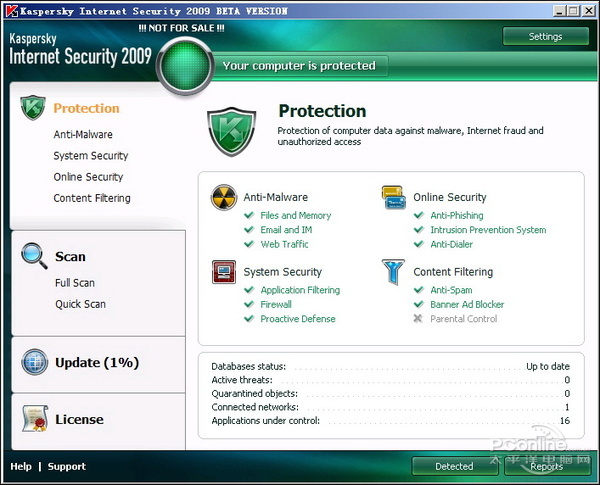Open Application Filtering link
600x485 pixels.
point(300,290)
